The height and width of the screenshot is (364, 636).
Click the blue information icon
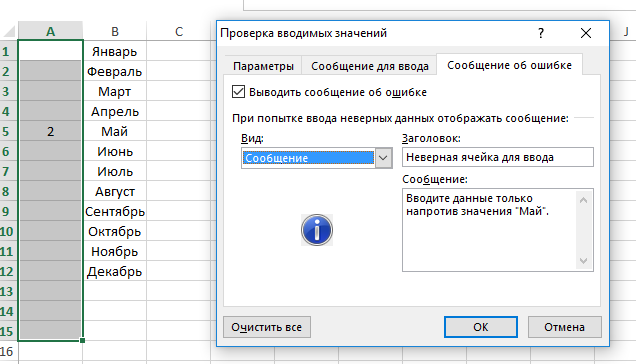tap(317, 230)
